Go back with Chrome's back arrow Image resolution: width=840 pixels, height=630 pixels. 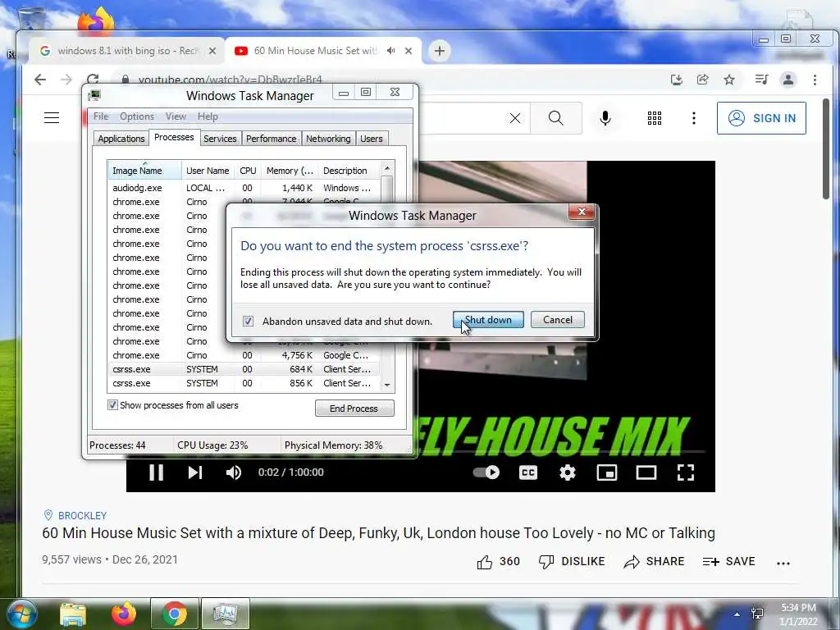click(40, 80)
